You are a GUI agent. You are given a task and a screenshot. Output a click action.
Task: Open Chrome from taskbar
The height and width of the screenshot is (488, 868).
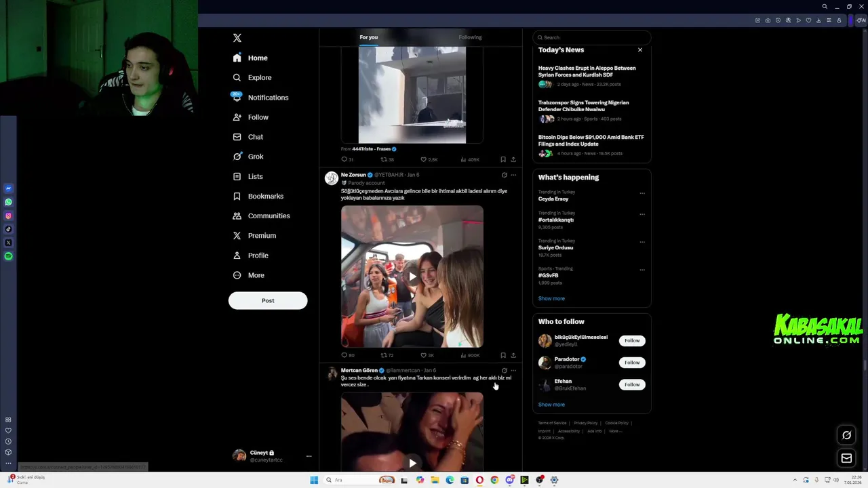[x=494, y=480]
